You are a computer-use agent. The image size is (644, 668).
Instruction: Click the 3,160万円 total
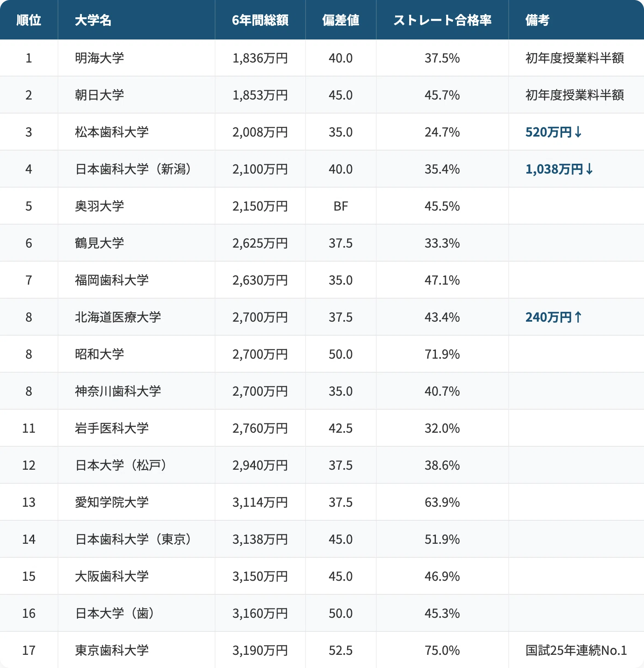[260, 613]
